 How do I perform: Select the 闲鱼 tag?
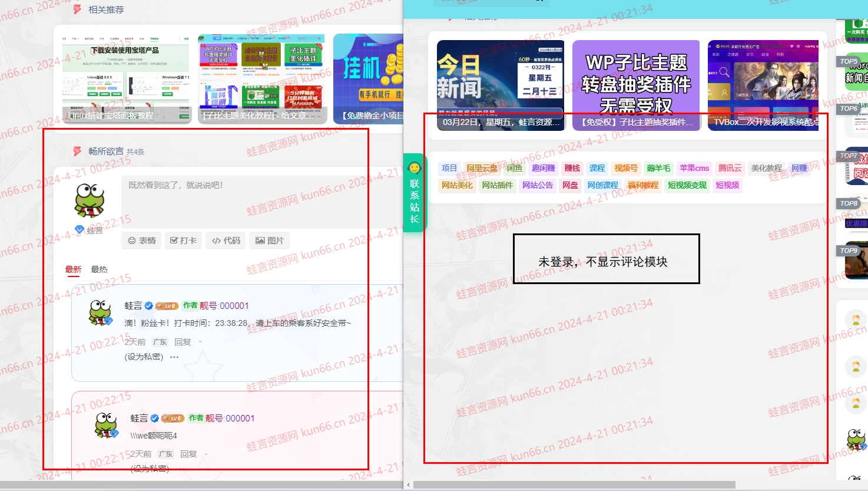point(515,168)
